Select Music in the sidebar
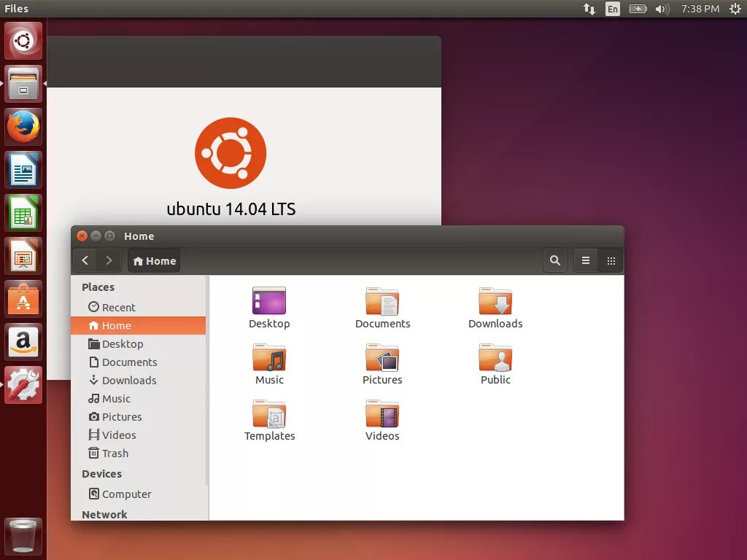The height and width of the screenshot is (560, 747). [x=138, y=399]
